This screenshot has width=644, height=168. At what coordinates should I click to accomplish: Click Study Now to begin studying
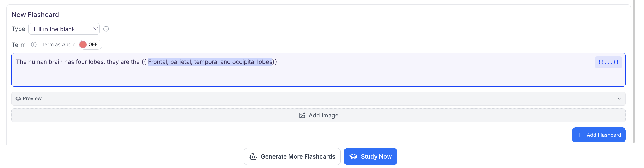tap(370, 156)
